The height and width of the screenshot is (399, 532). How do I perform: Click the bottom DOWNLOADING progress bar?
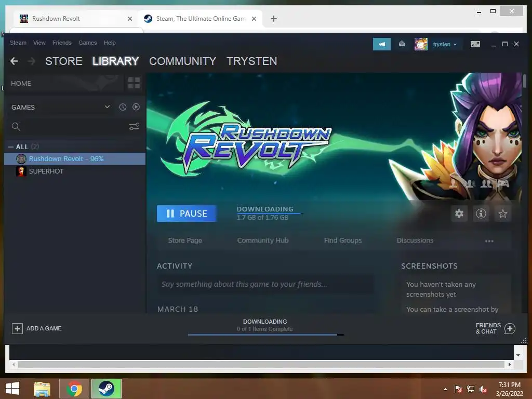click(x=265, y=335)
